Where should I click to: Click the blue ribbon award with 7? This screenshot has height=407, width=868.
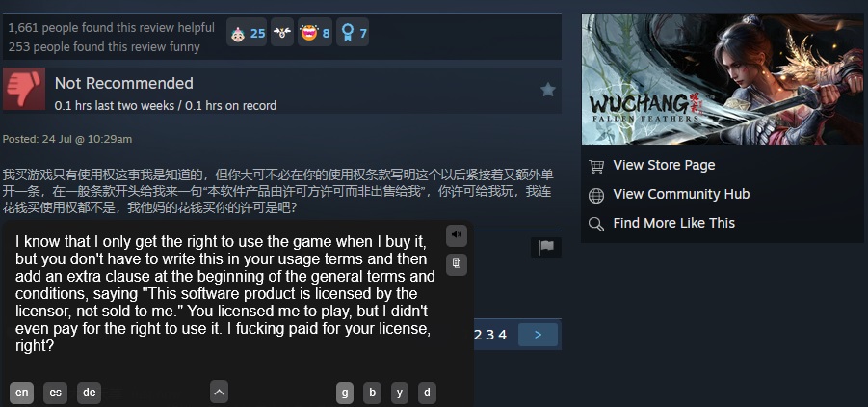[x=353, y=33]
